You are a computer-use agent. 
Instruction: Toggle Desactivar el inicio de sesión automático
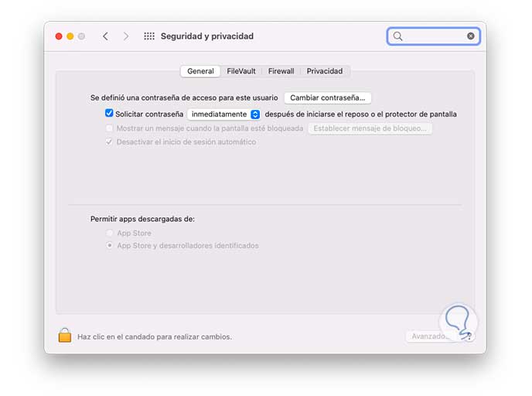click(110, 142)
